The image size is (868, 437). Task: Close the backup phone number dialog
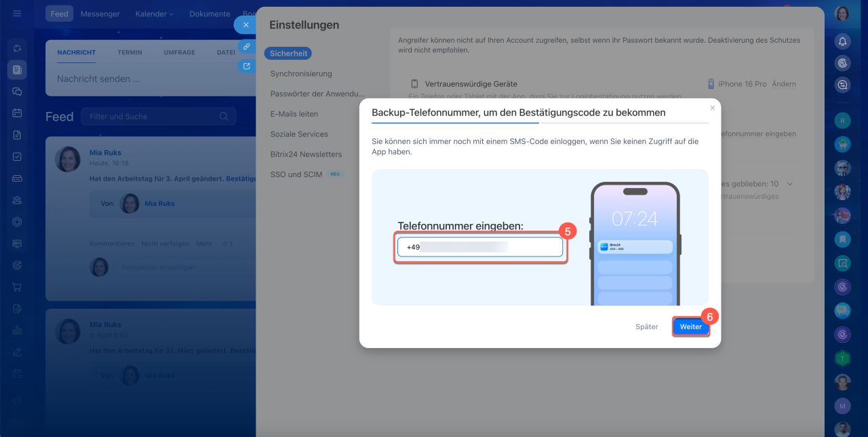712,108
